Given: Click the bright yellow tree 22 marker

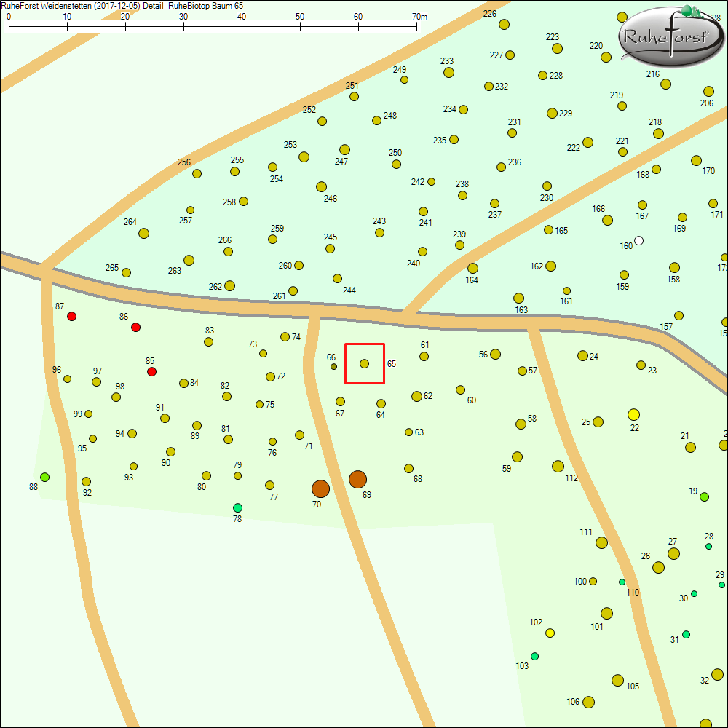Looking at the screenshot, I should 633,414.
